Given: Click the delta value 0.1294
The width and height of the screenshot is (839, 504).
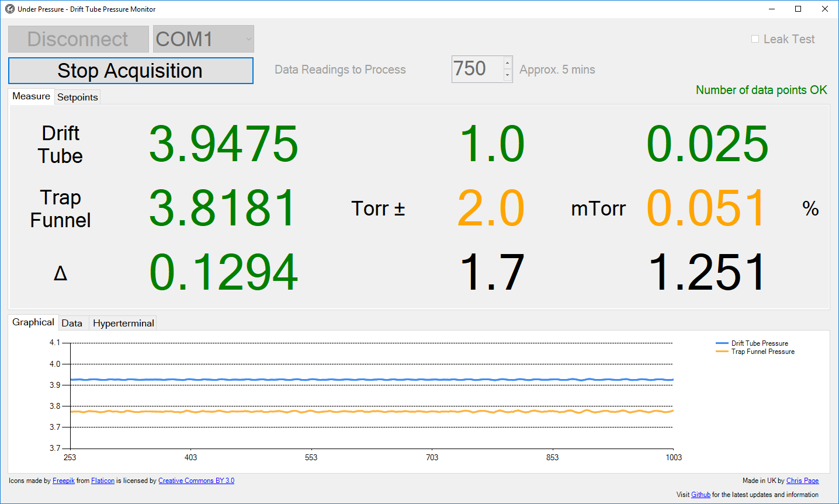Looking at the screenshot, I should point(224,273).
